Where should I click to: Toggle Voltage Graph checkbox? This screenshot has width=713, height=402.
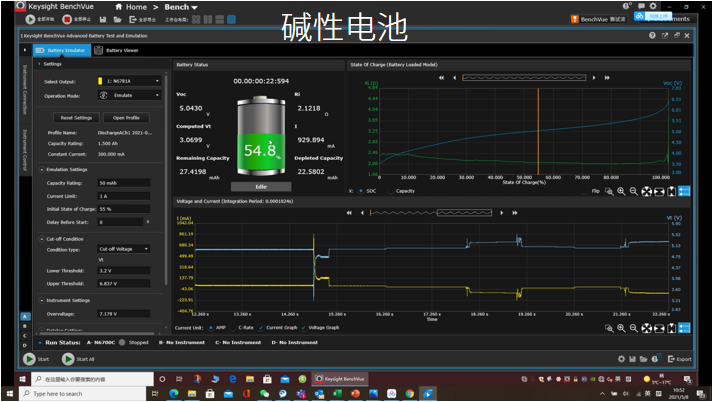303,327
